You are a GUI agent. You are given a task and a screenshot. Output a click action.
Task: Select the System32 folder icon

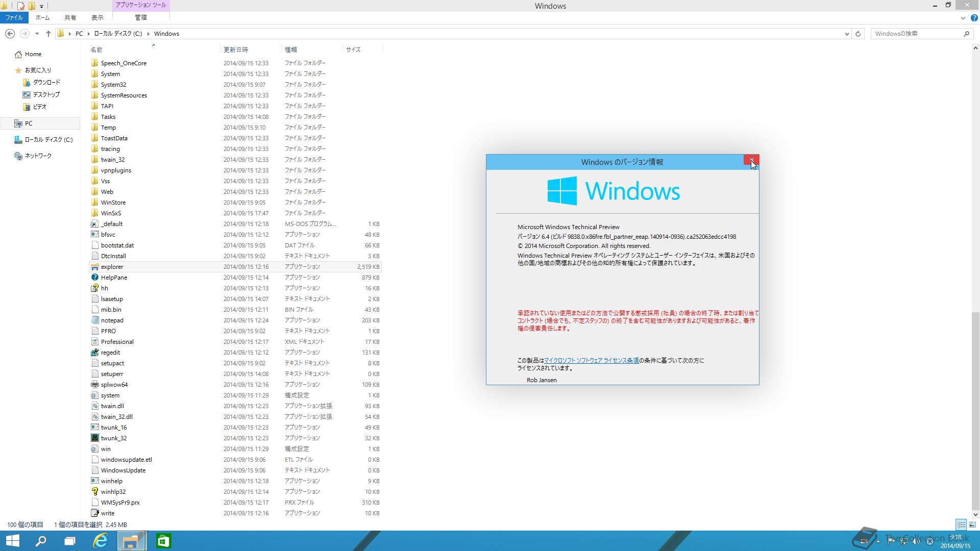pos(94,85)
